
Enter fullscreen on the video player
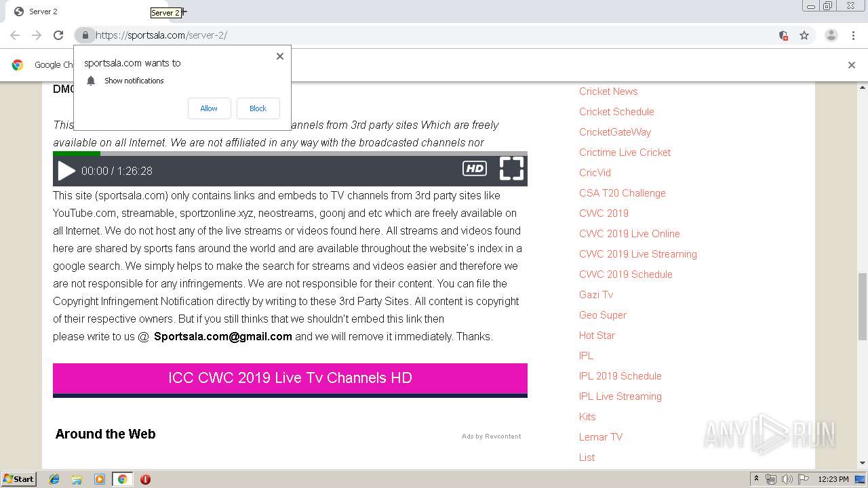pyautogui.click(x=511, y=169)
